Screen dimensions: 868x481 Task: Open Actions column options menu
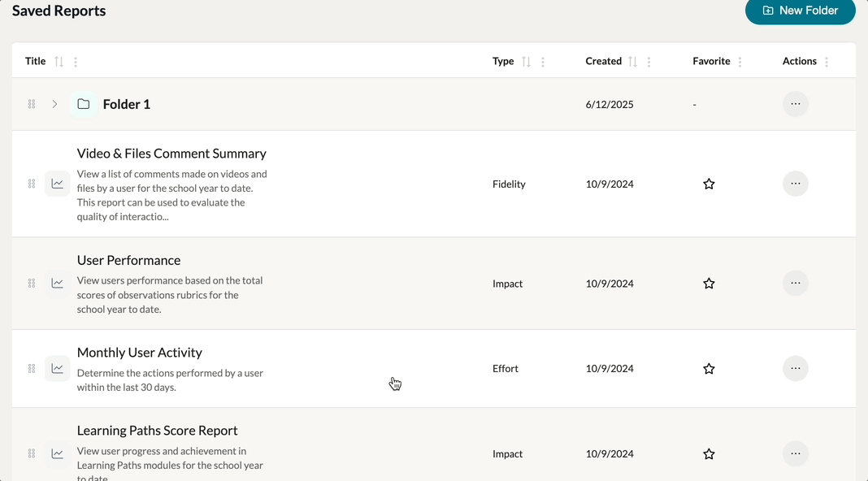[827, 62]
